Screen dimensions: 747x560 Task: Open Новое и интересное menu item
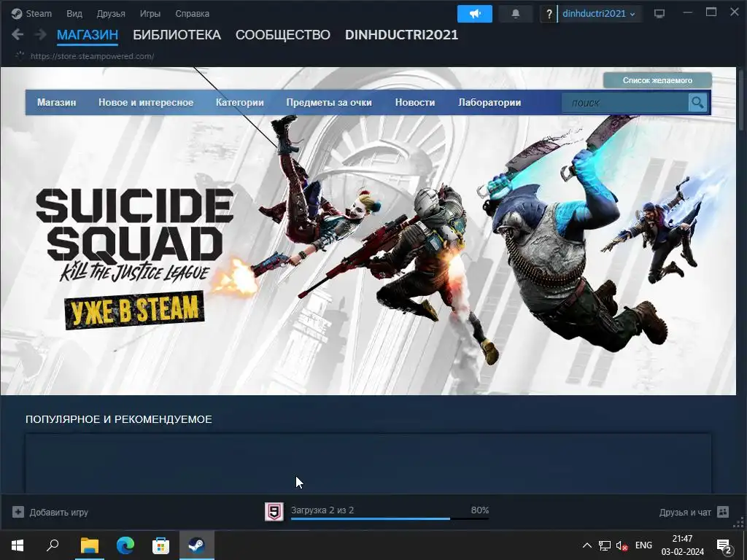pyautogui.click(x=146, y=102)
